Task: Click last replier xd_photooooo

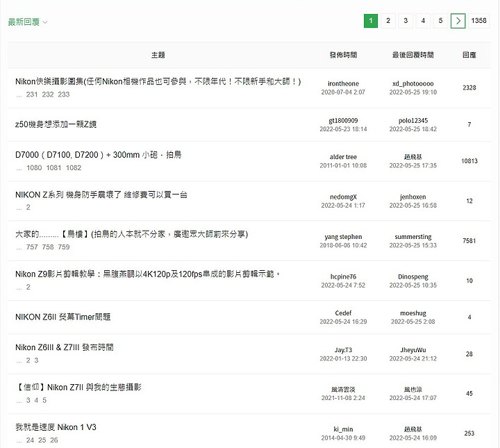Action: tap(413, 83)
